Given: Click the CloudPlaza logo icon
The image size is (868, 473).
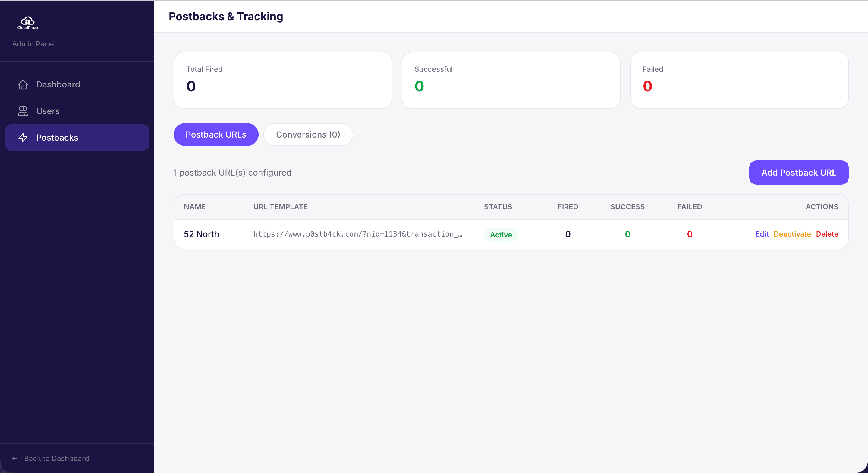Looking at the screenshot, I should [28, 23].
